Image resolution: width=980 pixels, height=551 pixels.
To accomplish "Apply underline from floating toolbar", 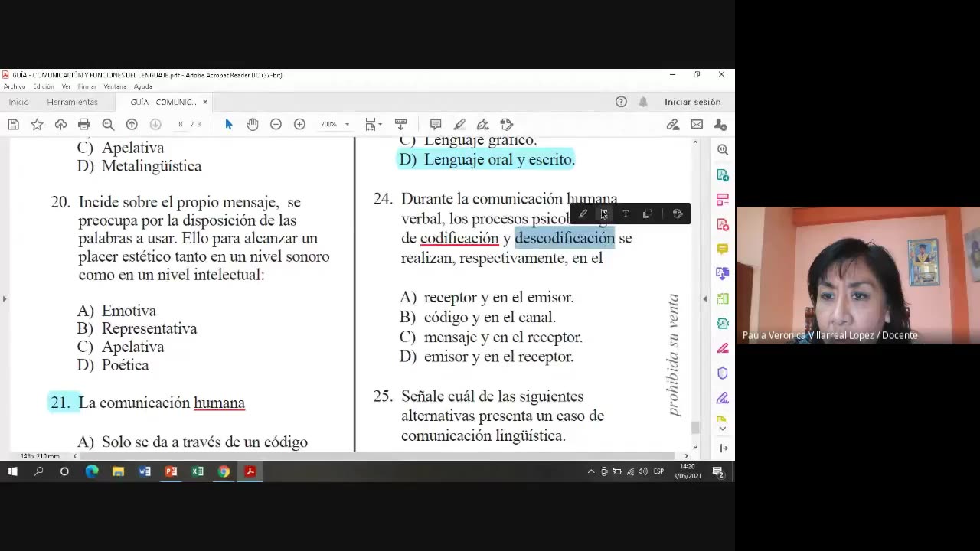I will pos(603,214).
